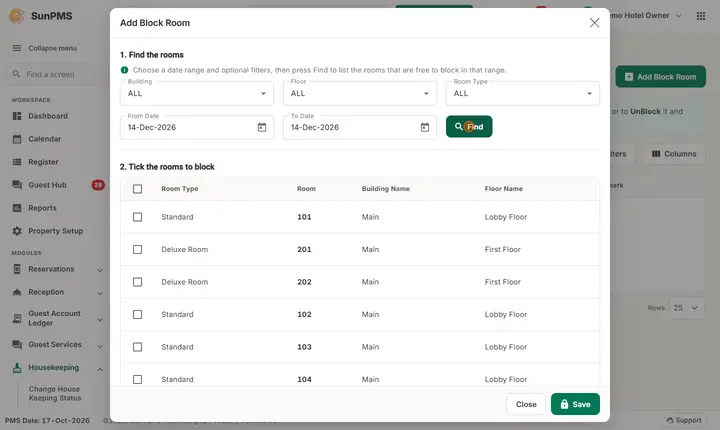Open Register from the sidebar

43,162
